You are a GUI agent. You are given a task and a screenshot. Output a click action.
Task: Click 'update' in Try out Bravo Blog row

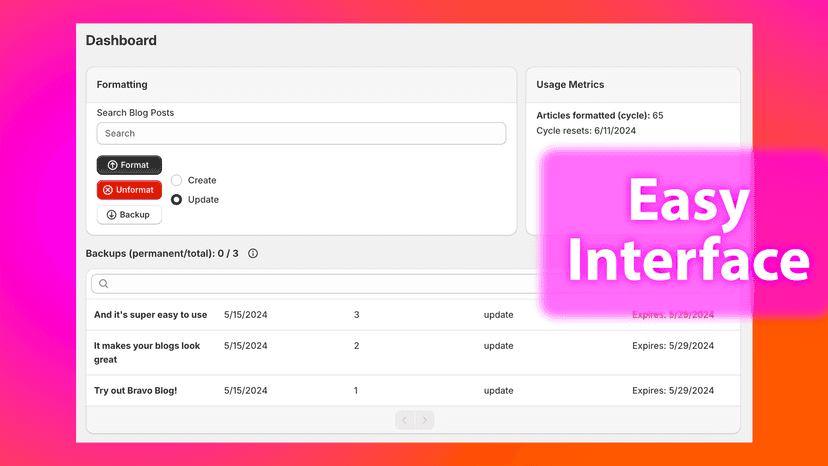tap(498, 390)
